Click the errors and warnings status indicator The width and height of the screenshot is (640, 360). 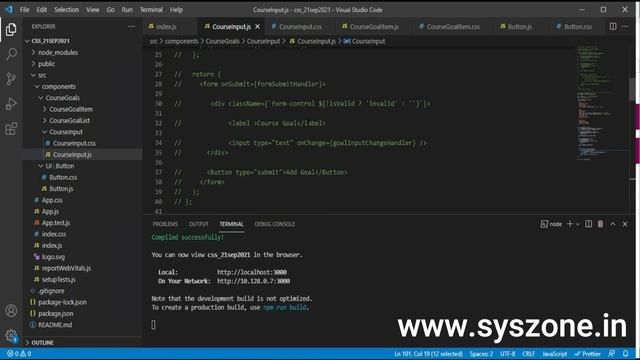[x=19, y=353]
